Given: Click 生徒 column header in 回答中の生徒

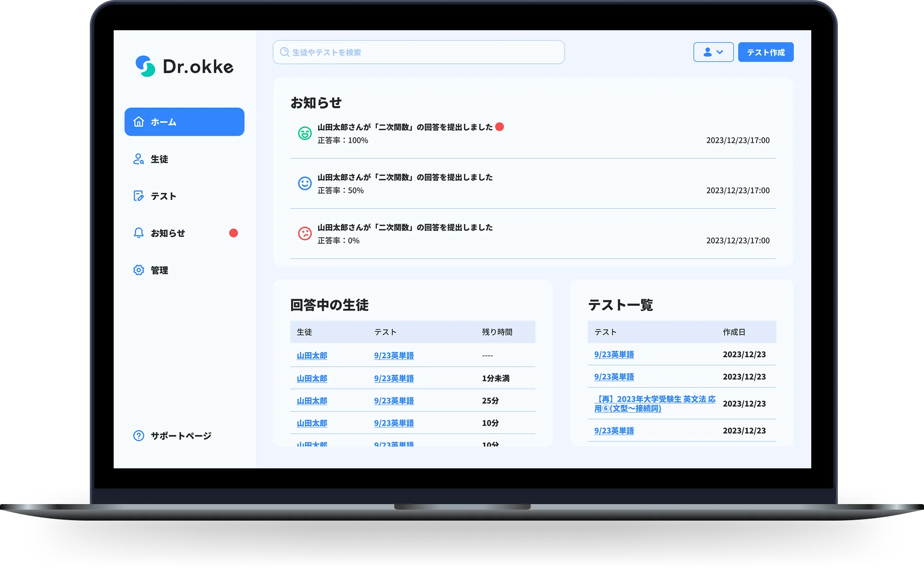Looking at the screenshot, I should (304, 332).
